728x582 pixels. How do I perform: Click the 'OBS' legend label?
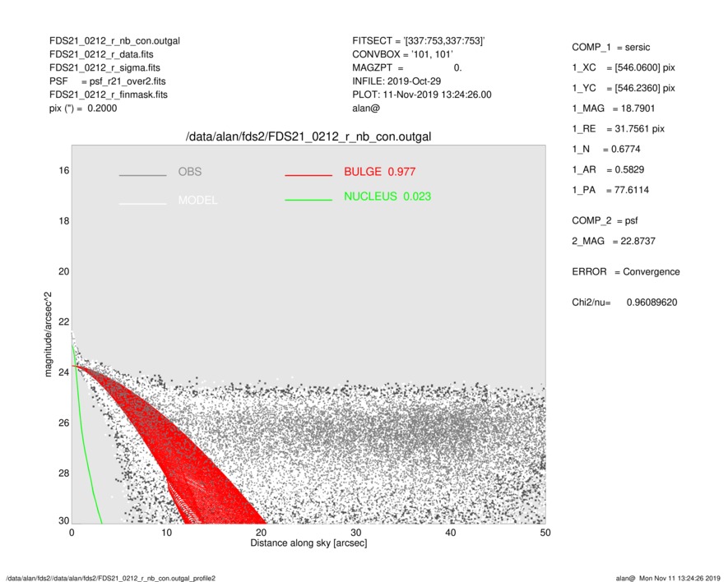190,172
